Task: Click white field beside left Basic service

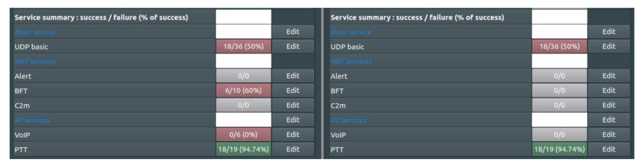Action: click(243, 32)
